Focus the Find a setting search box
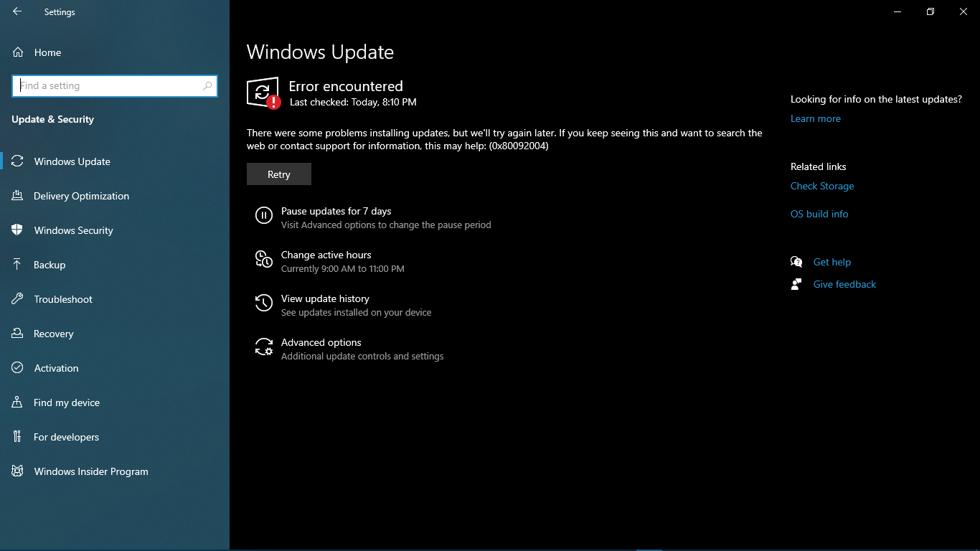Screen dimensions: 980x551 point(115,85)
